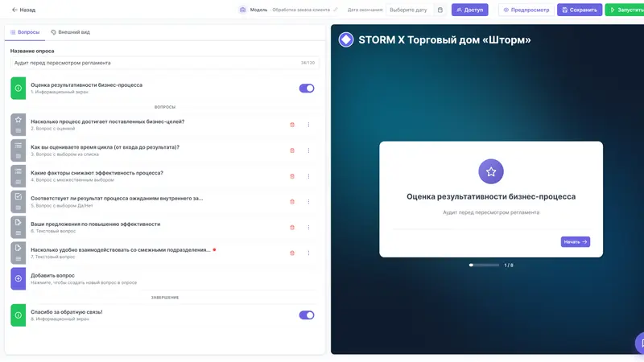Edit survey name Аудит перед пересмотром регламента
This screenshot has width=644, height=362.
pos(164,63)
